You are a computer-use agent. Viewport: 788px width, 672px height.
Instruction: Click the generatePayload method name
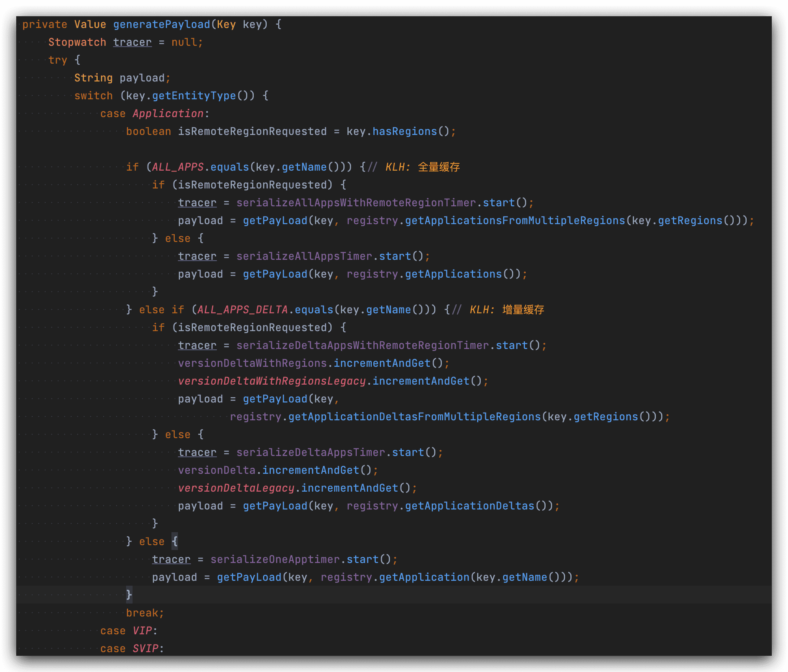click(x=162, y=25)
